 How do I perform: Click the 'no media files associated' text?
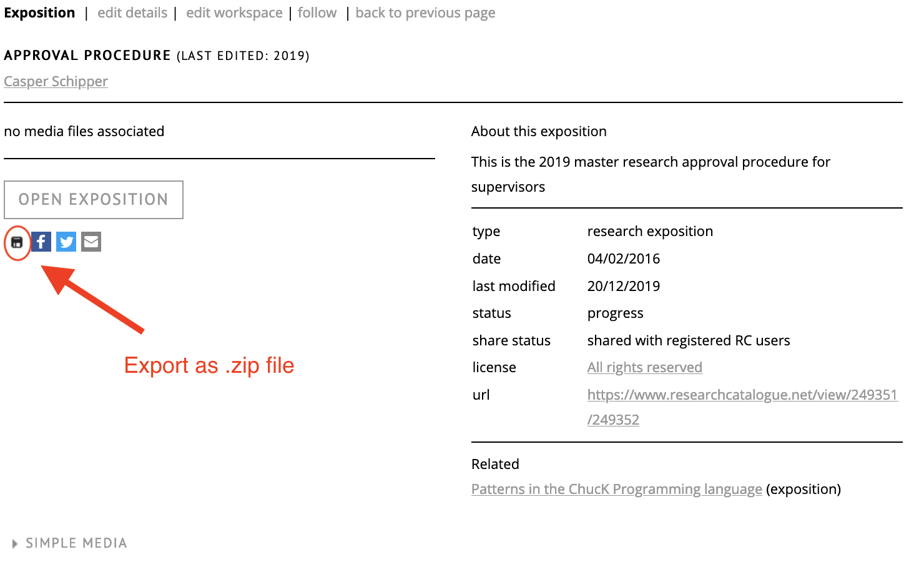click(x=84, y=132)
